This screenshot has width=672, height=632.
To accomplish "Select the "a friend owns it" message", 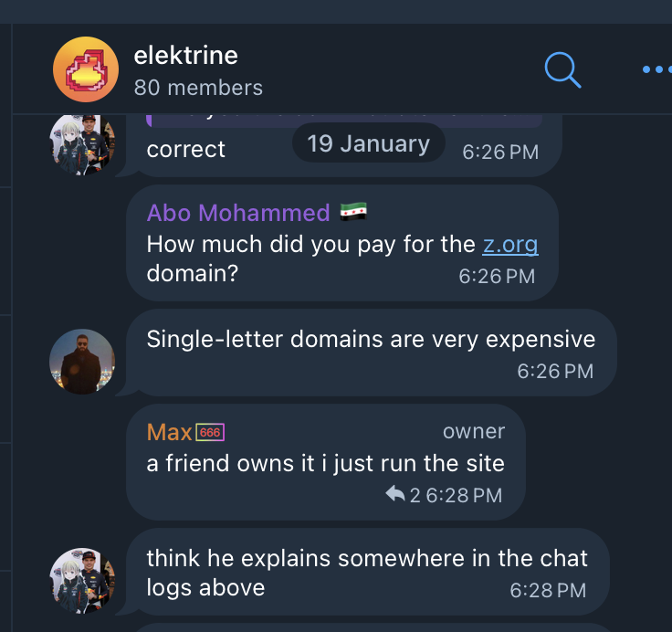I will tap(325, 463).
